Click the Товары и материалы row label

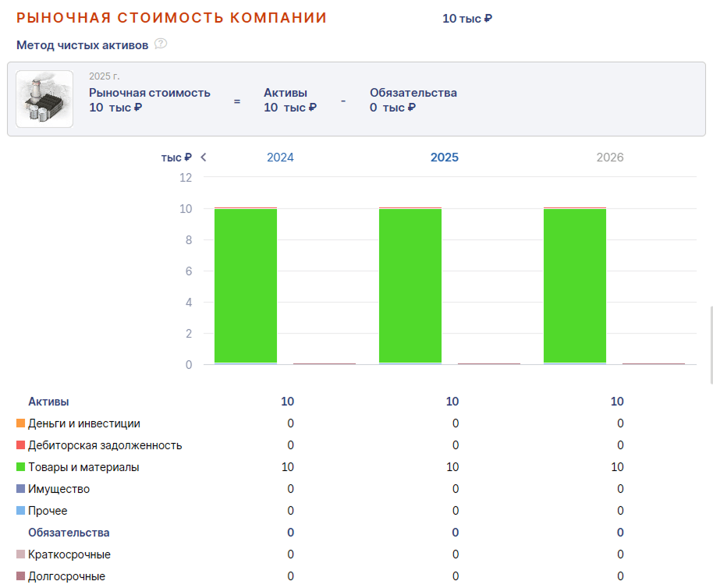83,467
